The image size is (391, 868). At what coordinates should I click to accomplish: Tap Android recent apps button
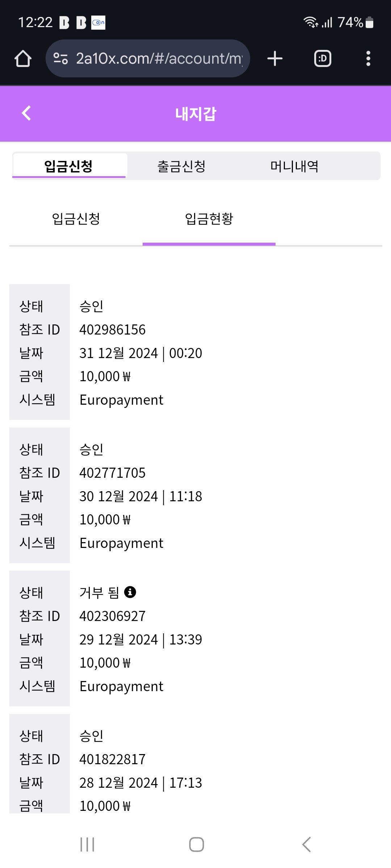pos(87,844)
